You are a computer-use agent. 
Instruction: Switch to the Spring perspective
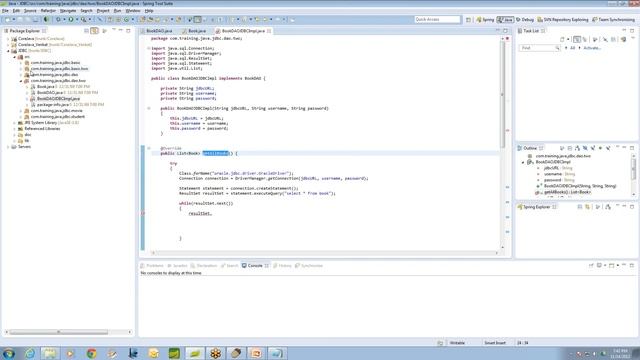485,20
